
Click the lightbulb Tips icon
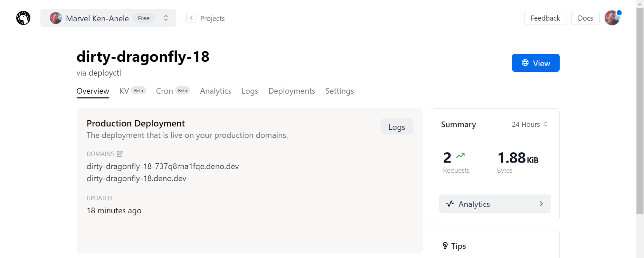[x=445, y=246]
